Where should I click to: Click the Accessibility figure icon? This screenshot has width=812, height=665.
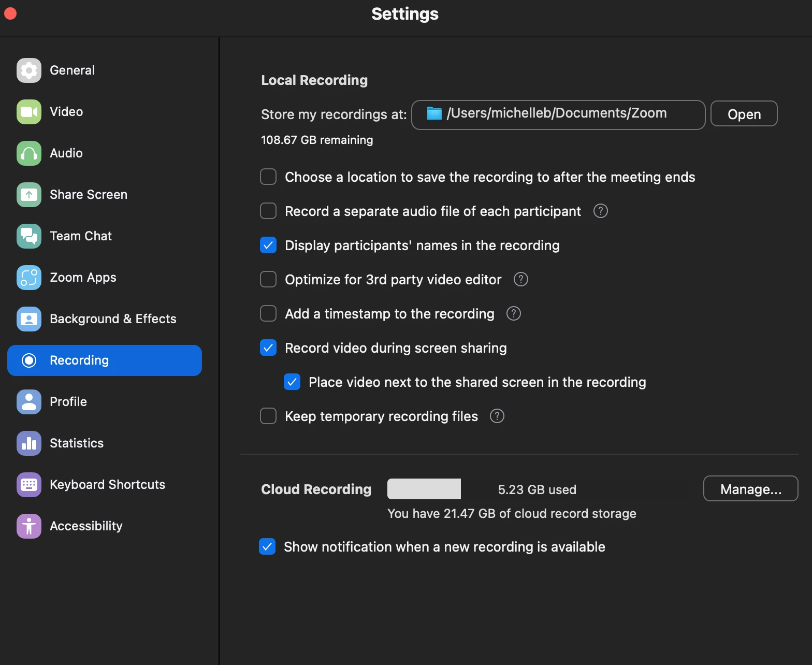(29, 526)
